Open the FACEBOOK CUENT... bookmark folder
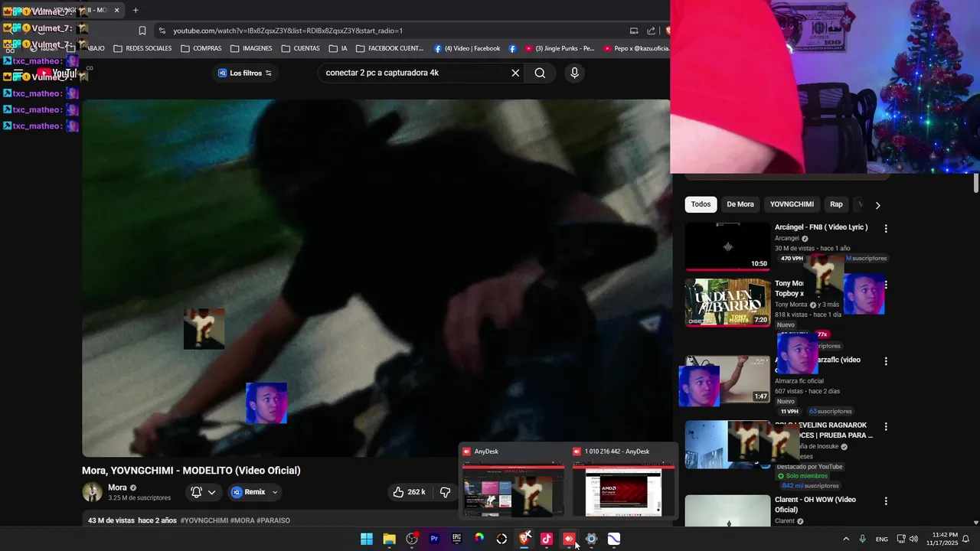Screen dimensions: 980x551 (390, 48)
